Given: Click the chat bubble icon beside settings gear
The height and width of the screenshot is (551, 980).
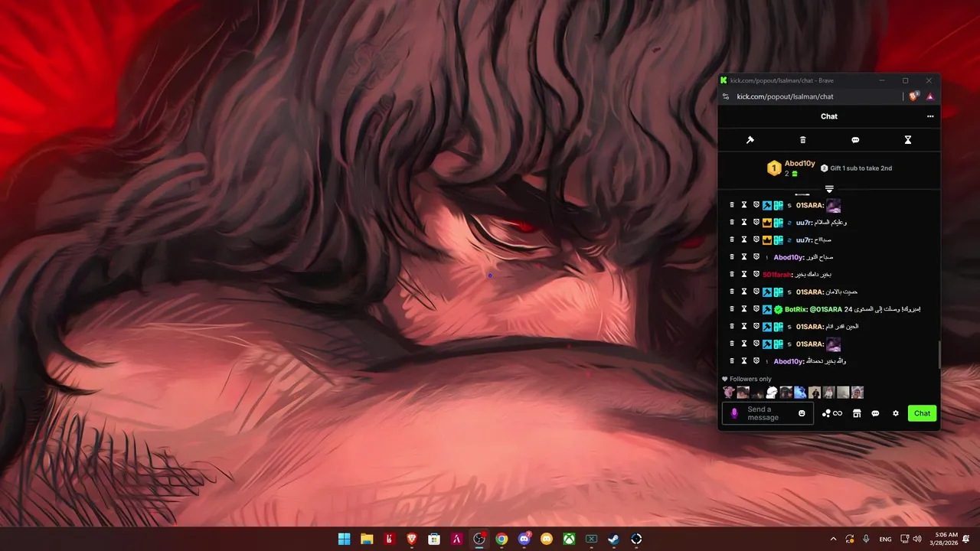Looking at the screenshot, I should (x=875, y=413).
